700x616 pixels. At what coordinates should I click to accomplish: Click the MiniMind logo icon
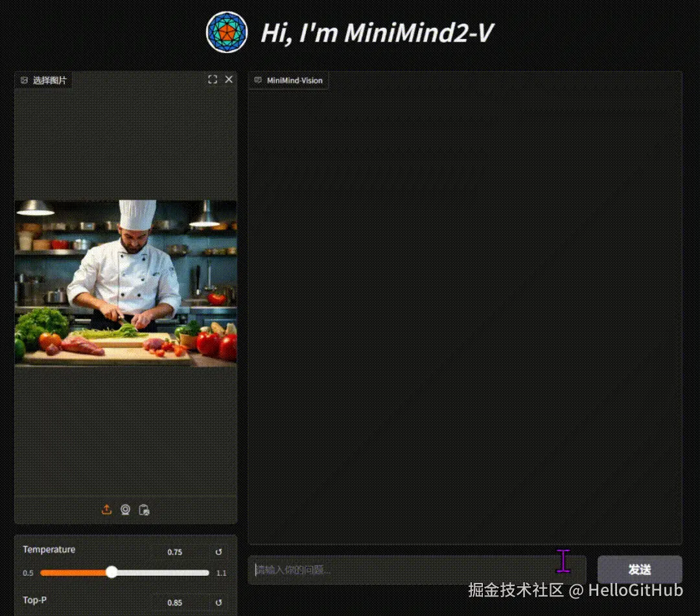coord(226,32)
